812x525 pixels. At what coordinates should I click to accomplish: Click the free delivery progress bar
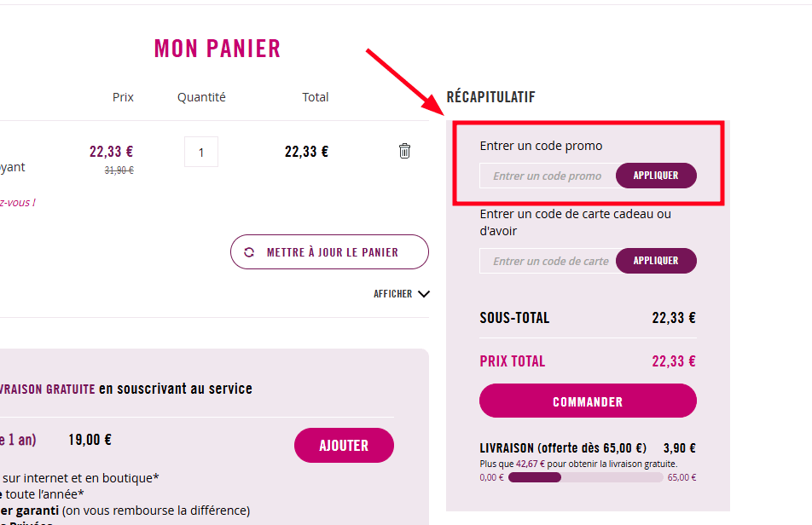pos(585,477)
